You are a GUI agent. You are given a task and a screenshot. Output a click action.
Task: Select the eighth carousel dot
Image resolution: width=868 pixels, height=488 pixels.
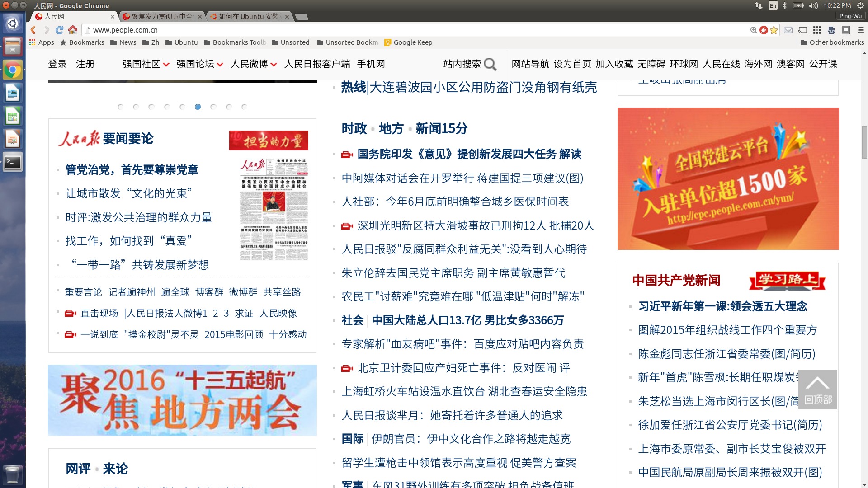229,107
